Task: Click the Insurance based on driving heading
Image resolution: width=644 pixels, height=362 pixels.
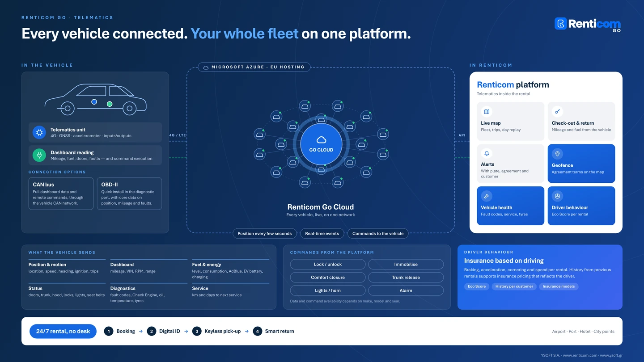Action: [x=504, y=261]
